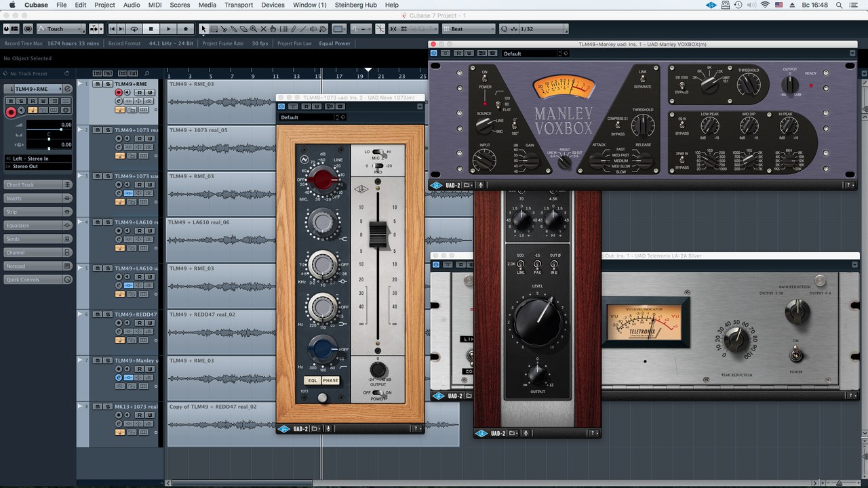
Task: Toggle the Cycle loop button
Action: (x=134, y=29)
